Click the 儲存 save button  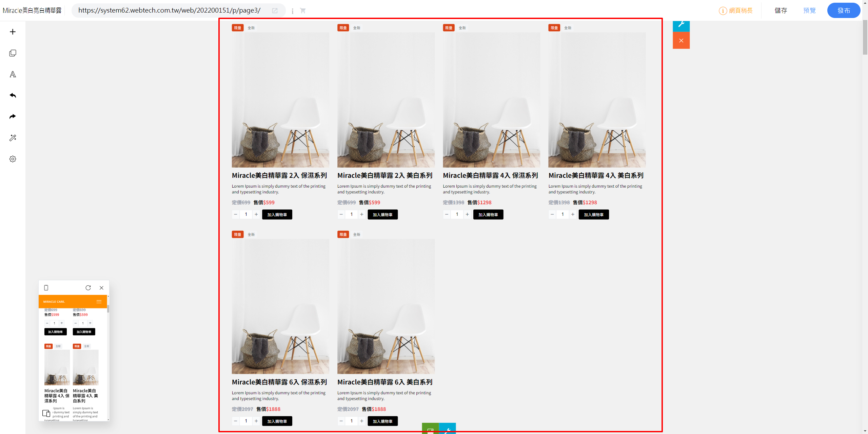pos(781,11)
